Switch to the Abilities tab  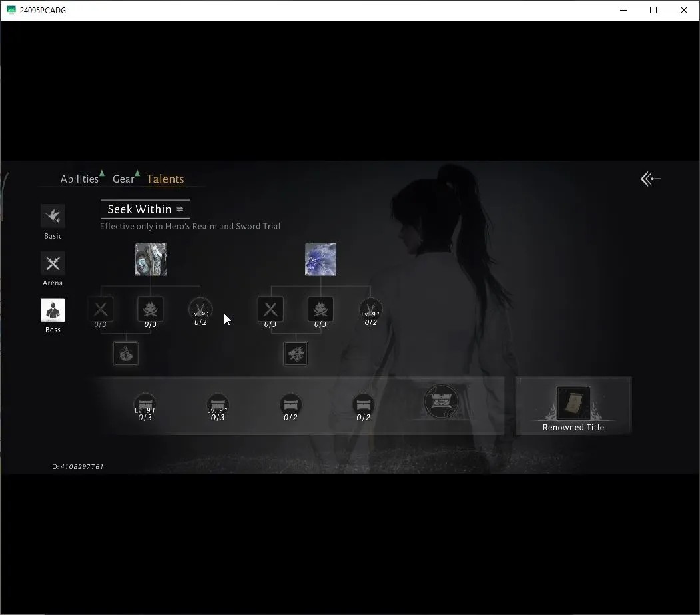coord(79,179)
